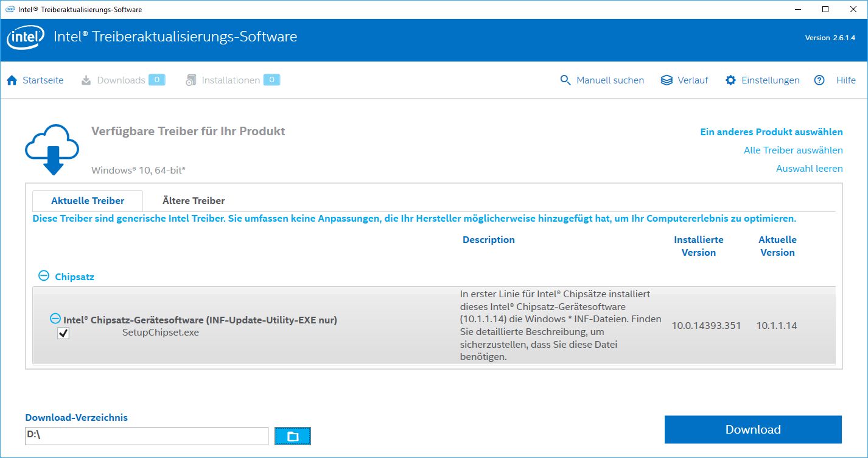Click Download-Verzeichnis path input field
This screenshot has height=458, width=868.
click(147, 436)
